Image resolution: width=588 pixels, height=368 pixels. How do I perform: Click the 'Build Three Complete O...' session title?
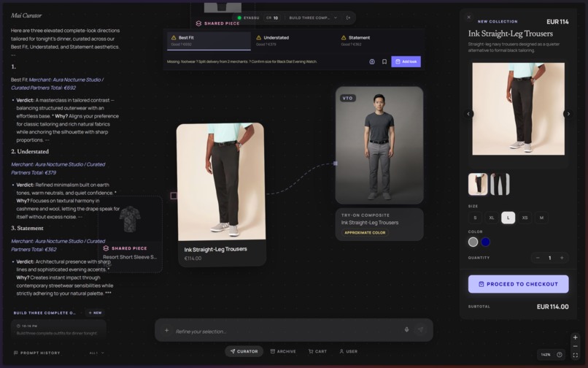coord(45,313)
